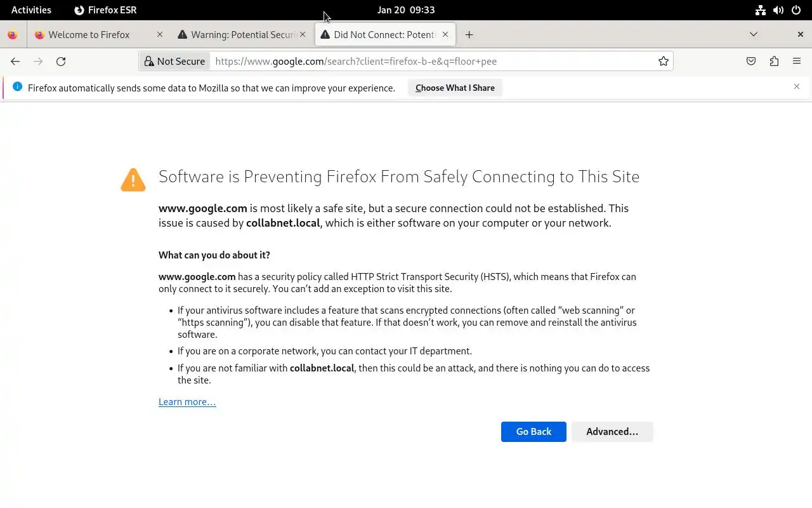
Task: Follow the Learn more… link
Action: 187,402
